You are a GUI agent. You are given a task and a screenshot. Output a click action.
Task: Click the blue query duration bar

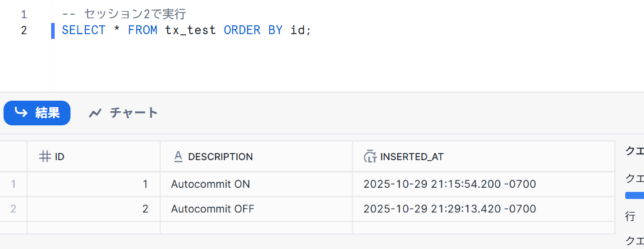[635, 195]
